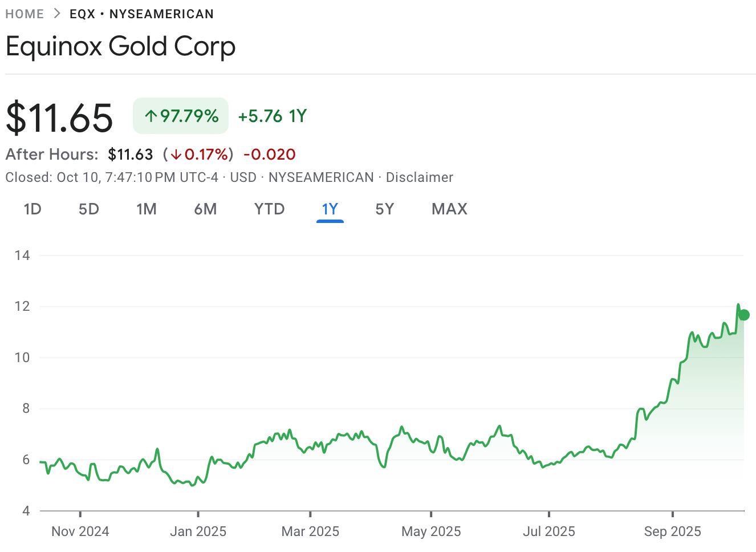Click the EQX · NYSEAMERICAN breadcrumb text

[141, 14]
